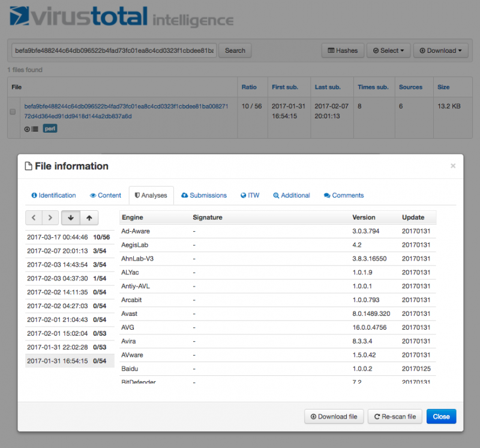Close the File information dialog with X

[x=453, y=166]
